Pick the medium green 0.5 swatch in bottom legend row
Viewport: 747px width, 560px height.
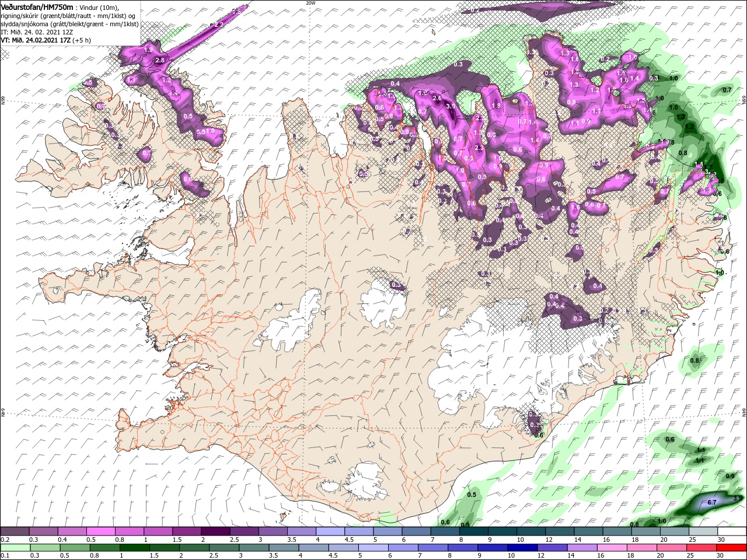(75, 547)
